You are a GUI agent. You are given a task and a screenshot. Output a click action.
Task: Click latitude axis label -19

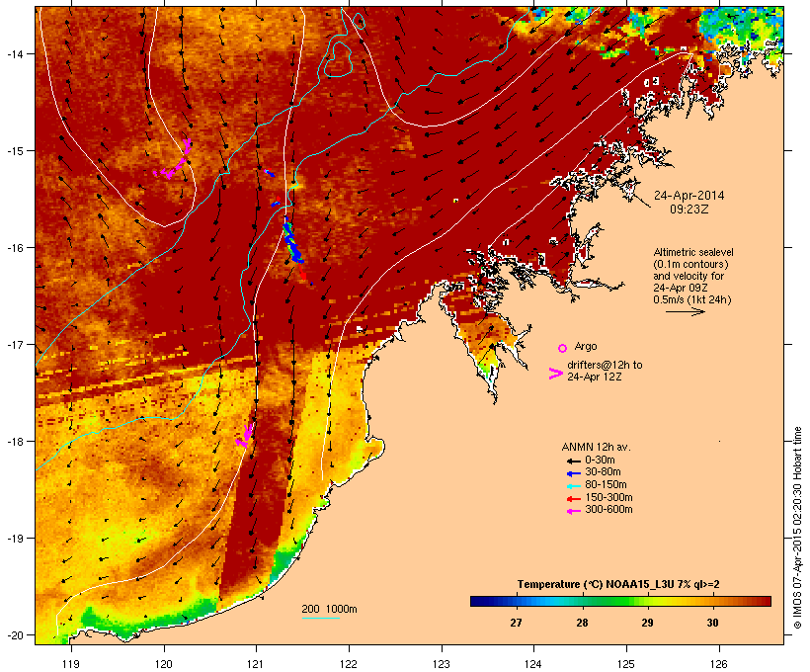click(x=15, y=539)
